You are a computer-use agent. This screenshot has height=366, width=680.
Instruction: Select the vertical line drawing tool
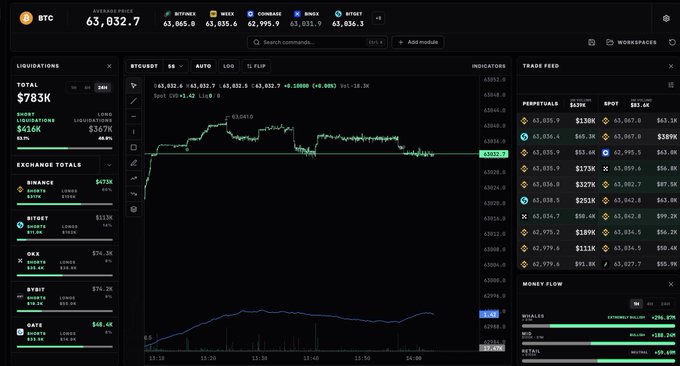click(x=134, y=132)
